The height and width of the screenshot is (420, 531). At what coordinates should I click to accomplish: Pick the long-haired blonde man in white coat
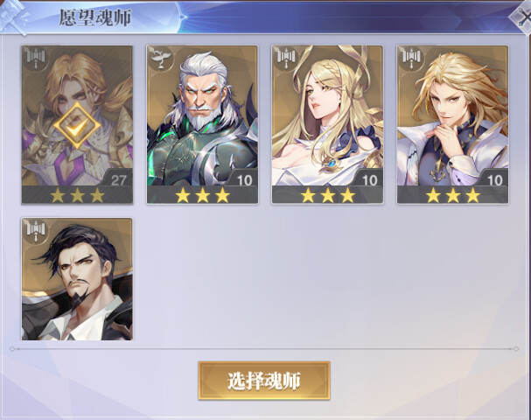point(453,124)
